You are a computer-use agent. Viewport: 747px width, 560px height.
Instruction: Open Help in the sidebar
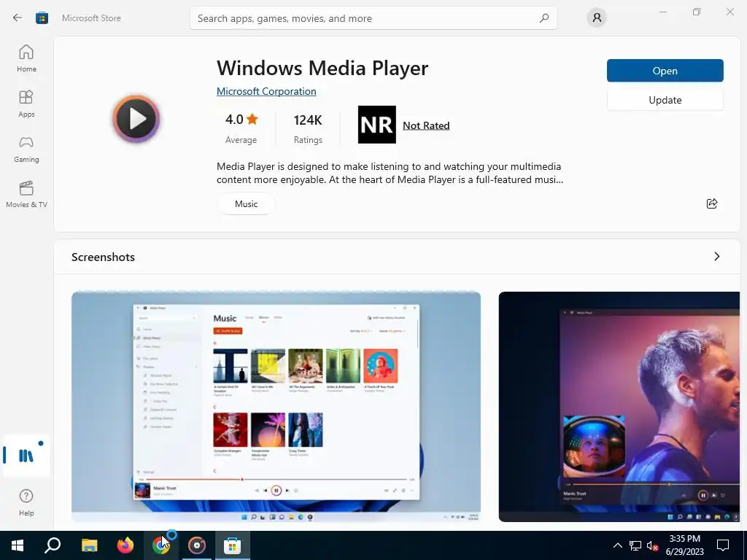[x=26, y=503]
